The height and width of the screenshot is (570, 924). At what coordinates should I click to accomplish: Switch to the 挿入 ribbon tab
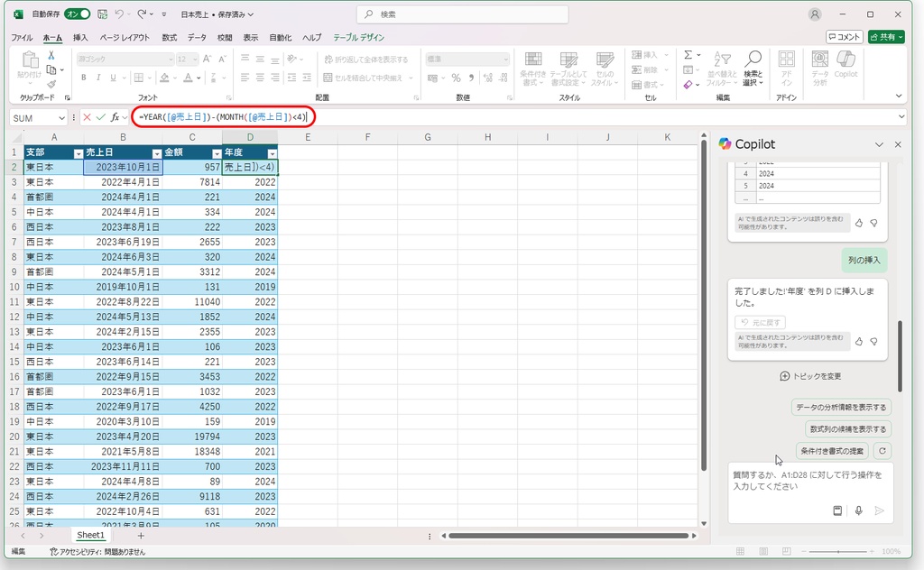click(x=80, y=37)
